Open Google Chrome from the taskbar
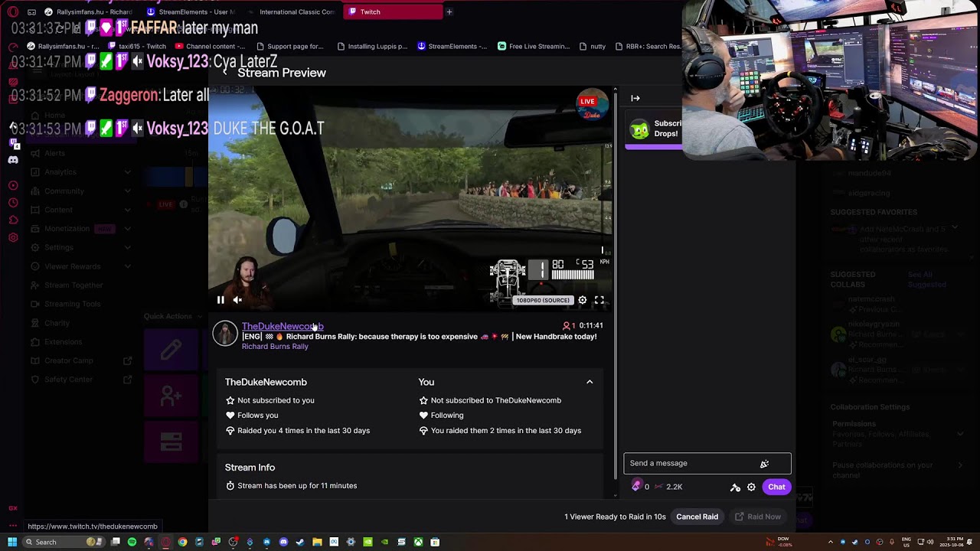Viewport: 980px width, 551px height. coord(182,542)
